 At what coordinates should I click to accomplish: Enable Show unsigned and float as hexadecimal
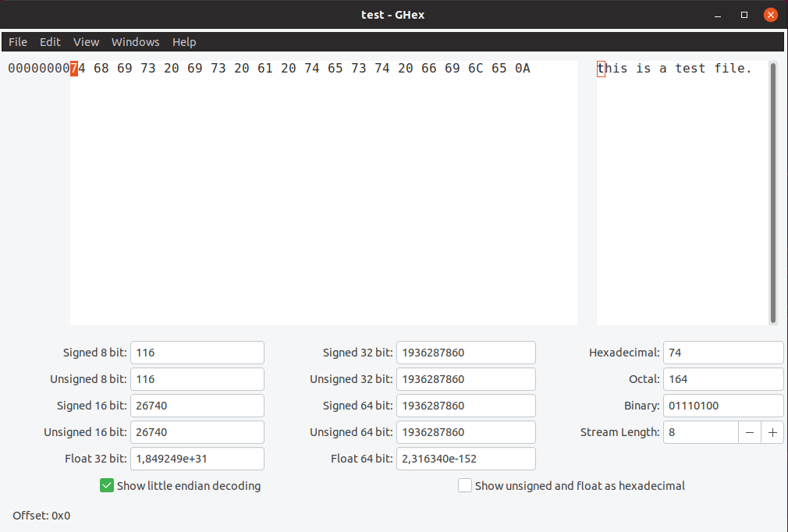[465, 485]
